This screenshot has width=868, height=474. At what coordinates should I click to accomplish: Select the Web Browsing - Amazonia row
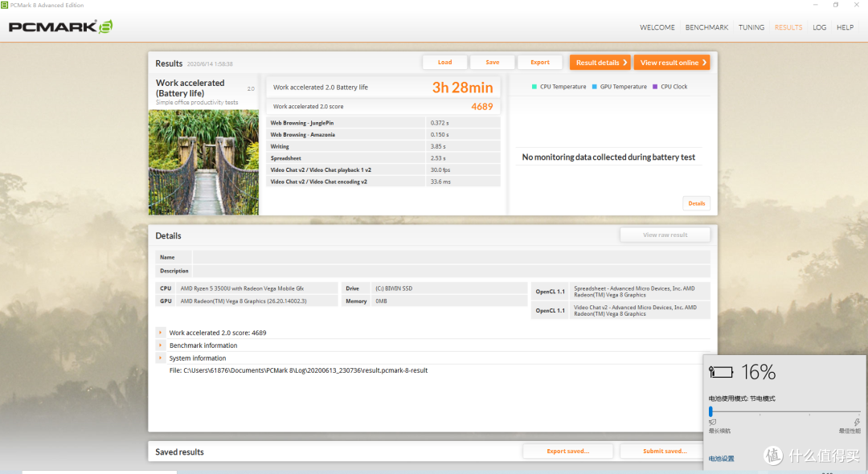[383, 134]
